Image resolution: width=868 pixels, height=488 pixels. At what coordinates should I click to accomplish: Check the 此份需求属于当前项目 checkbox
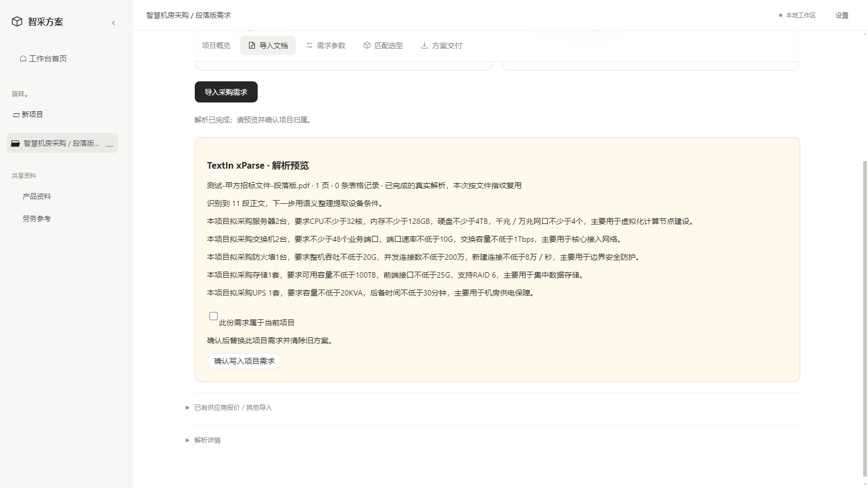pyautogui.click(x=213, y=316)
